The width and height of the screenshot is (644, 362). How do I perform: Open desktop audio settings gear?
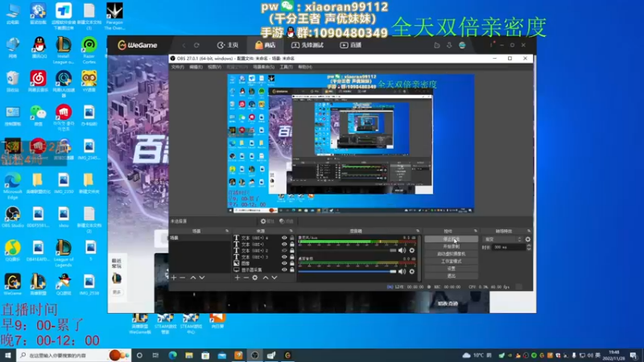click(x=412, y=271)
